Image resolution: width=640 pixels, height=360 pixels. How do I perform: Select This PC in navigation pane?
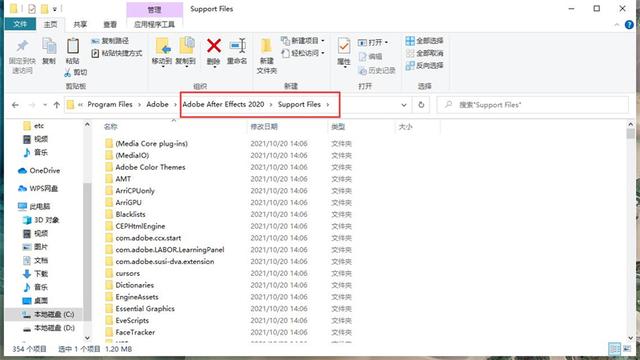click(34, 206)
